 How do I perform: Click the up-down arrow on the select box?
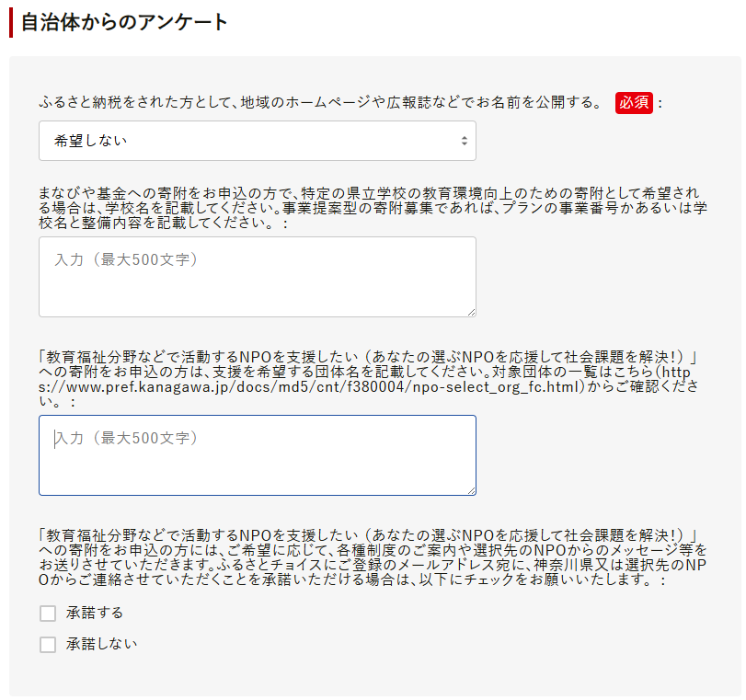coord(463,141)
